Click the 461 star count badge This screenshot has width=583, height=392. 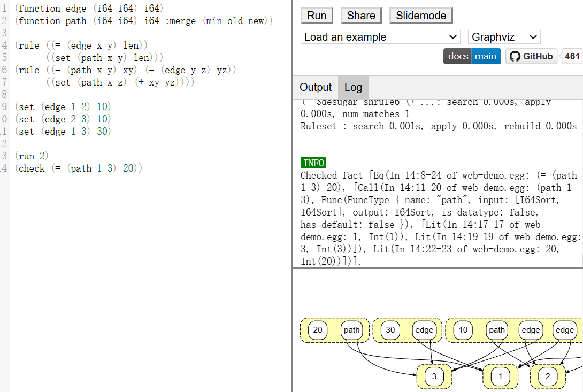tap(572, 56)
